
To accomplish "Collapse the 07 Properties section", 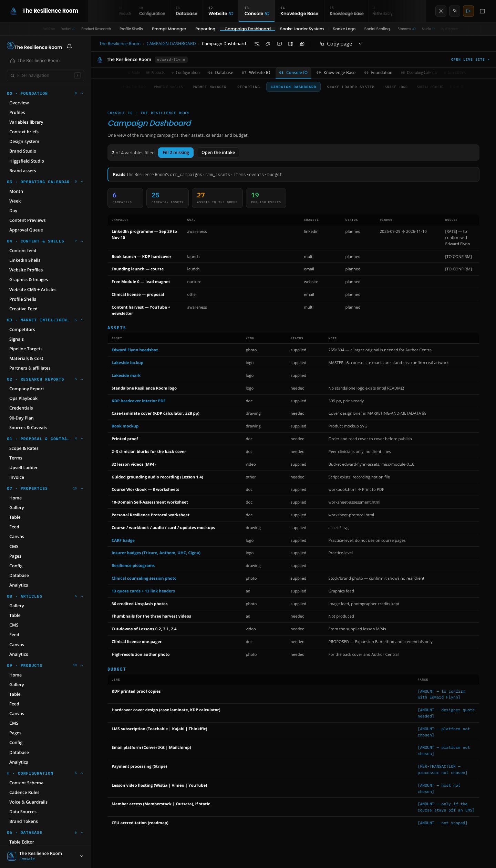I will pyautogui.click(x=82, y=488).
